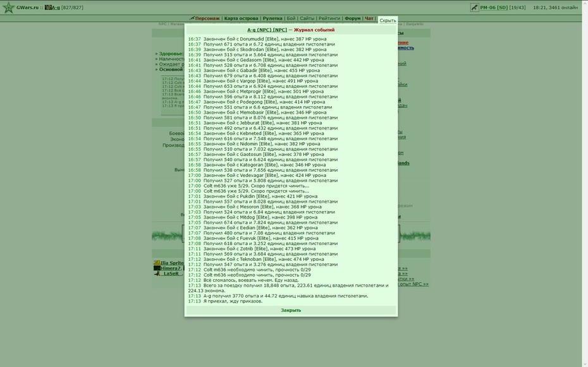Open the Himera7 player link
This screenshot has height=367, width=588.
[171, 268]
